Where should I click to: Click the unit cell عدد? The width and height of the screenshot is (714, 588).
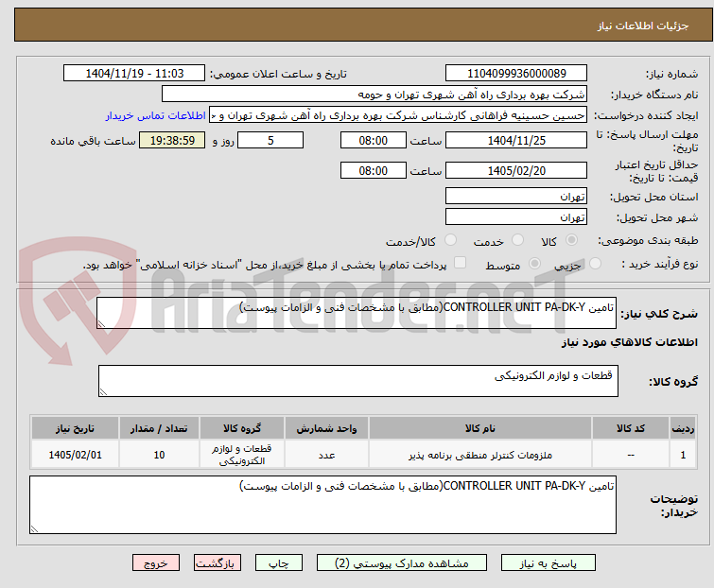326,455
